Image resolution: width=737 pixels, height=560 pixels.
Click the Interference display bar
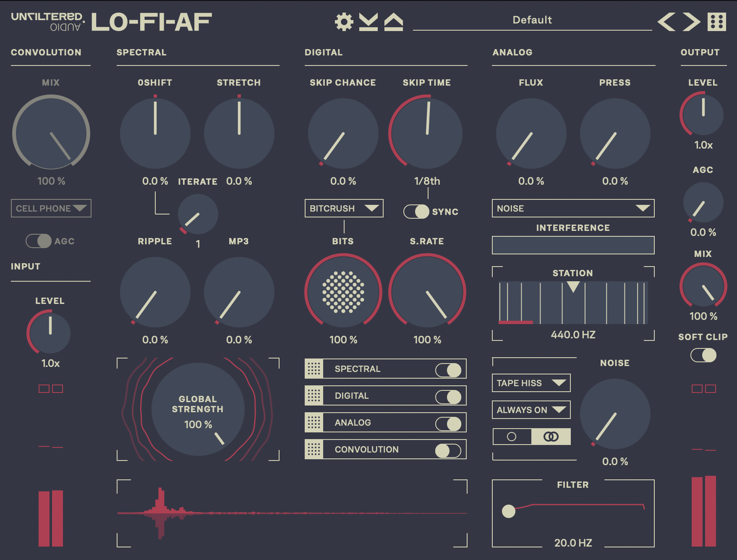click(x=573, y=245)
